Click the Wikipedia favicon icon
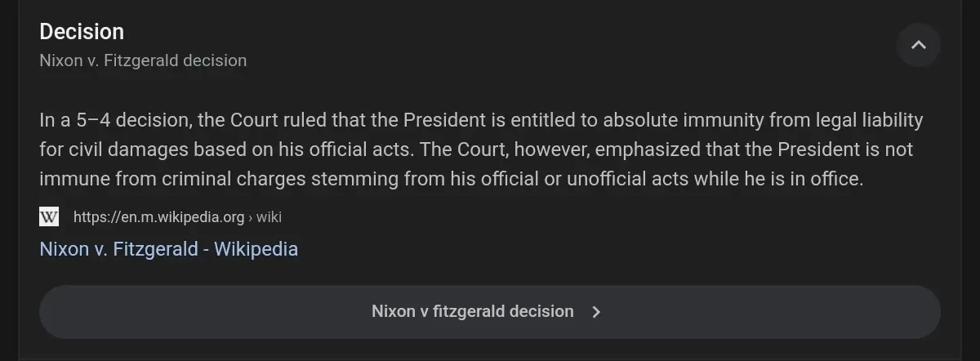 coord(49,216)
